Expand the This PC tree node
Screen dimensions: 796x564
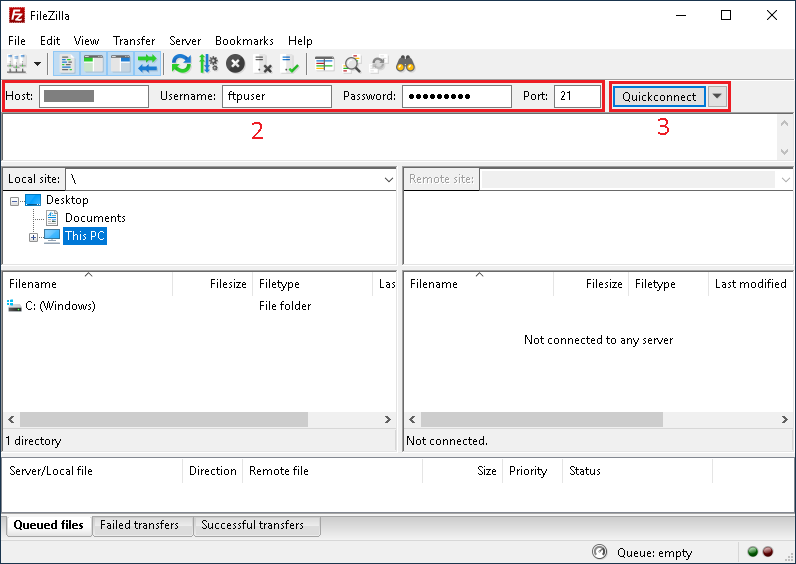33,238
